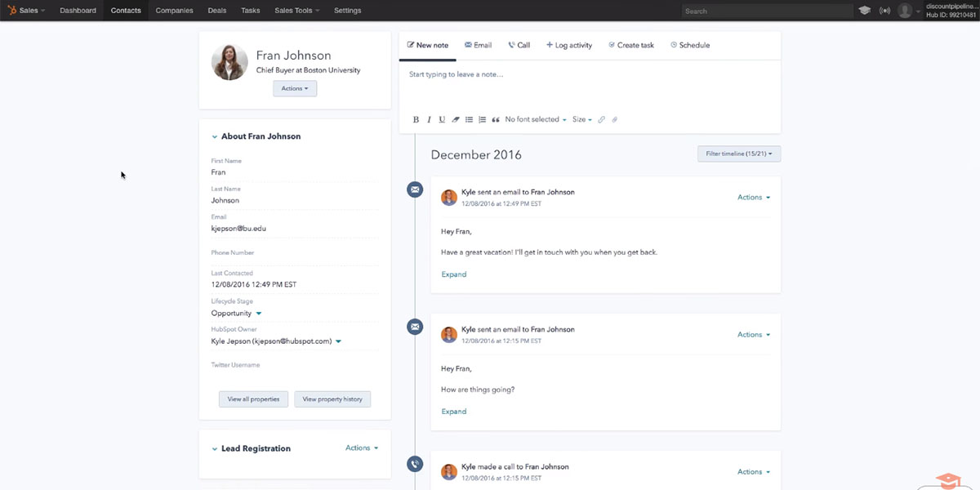Click the Last Name value Johnson

225,200
